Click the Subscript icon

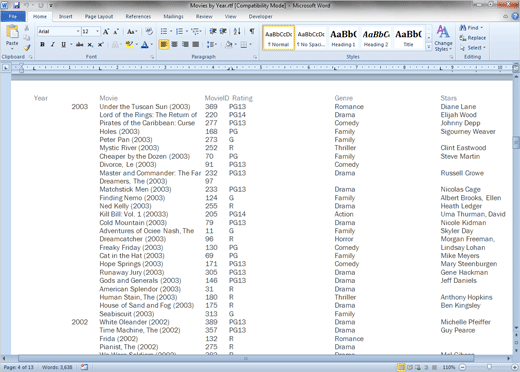point(90,44)
